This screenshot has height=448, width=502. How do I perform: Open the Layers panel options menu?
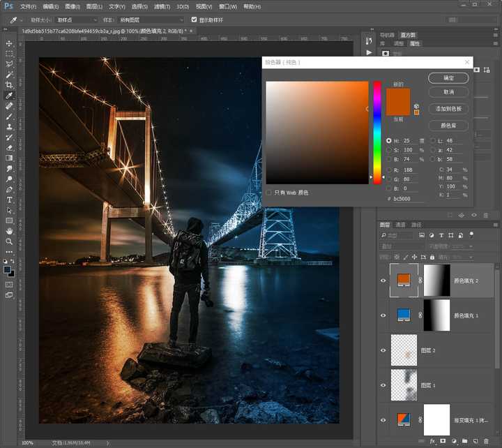click(x=496, y=225)
